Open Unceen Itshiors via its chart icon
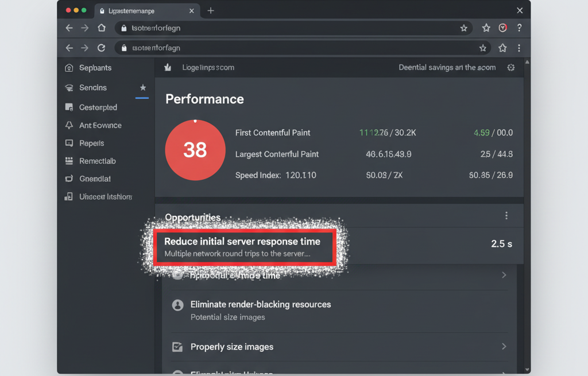The image size is (588, 376). 69,196
